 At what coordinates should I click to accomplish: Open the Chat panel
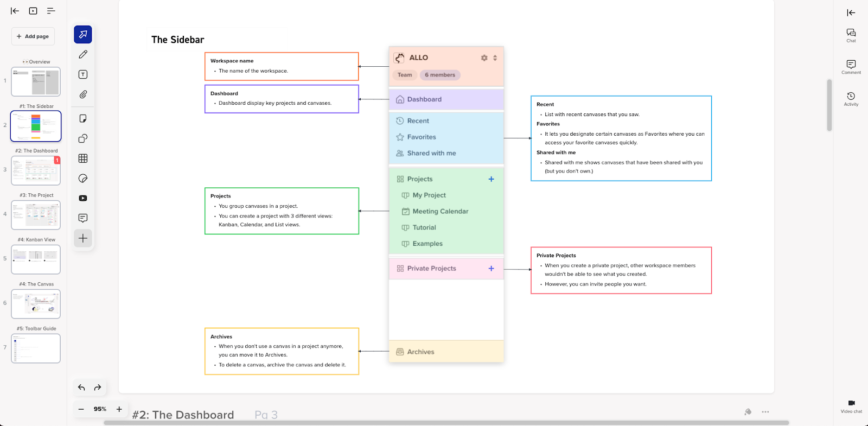pos(851,35)
